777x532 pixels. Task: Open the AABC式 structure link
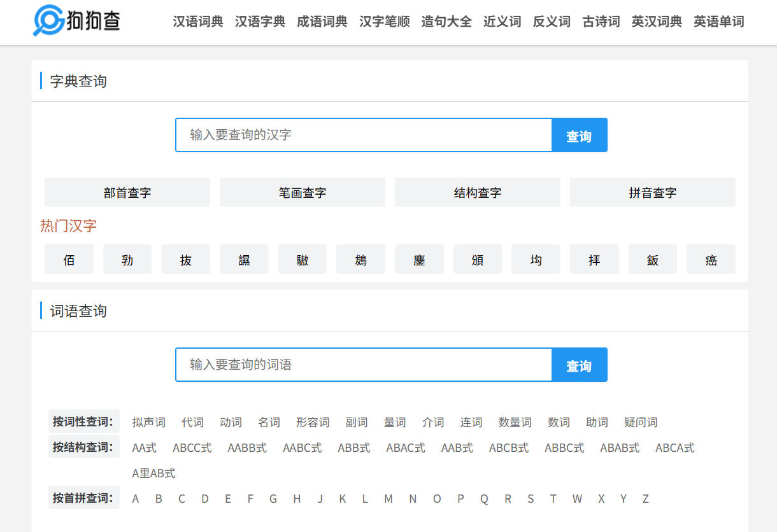pyautogui.click(x=303, y=447)
